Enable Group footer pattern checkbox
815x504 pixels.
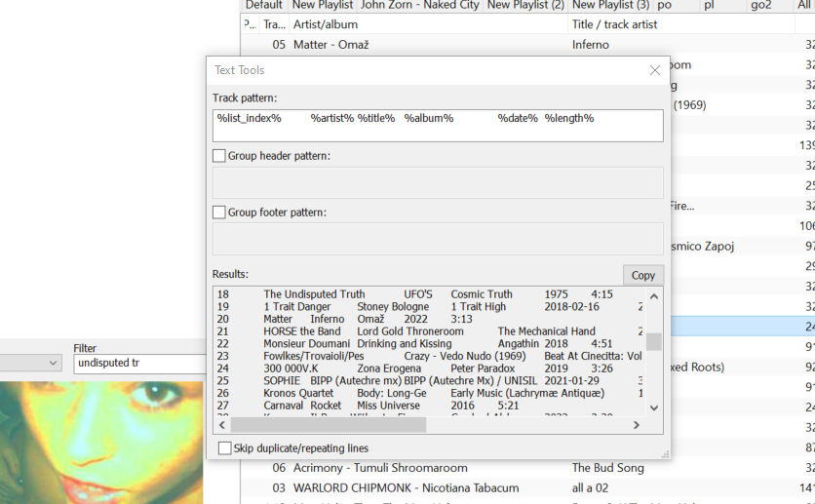coord(219,213)
